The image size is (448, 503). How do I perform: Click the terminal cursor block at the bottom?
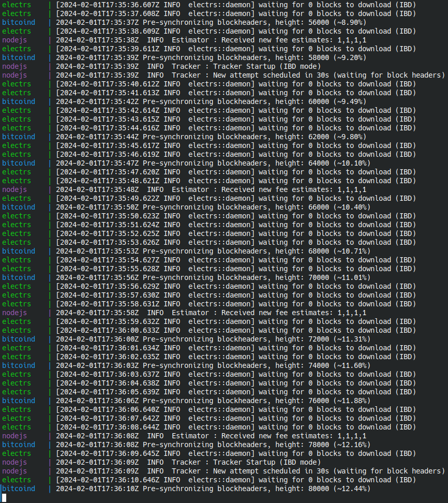click(4, 497)
